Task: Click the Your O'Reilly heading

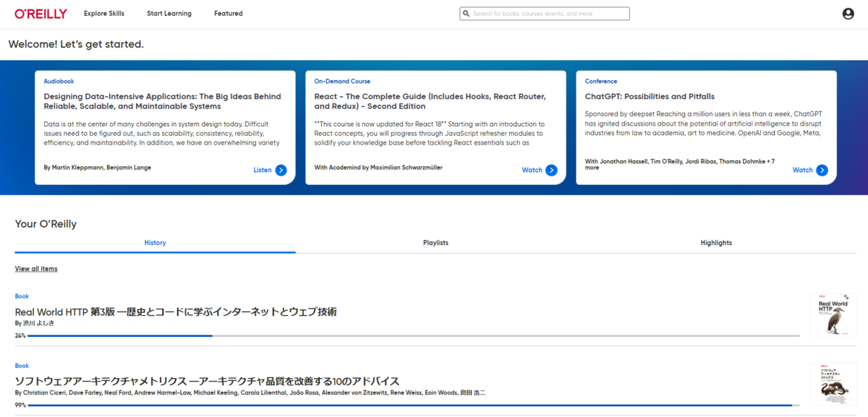Action: (46, 224)
